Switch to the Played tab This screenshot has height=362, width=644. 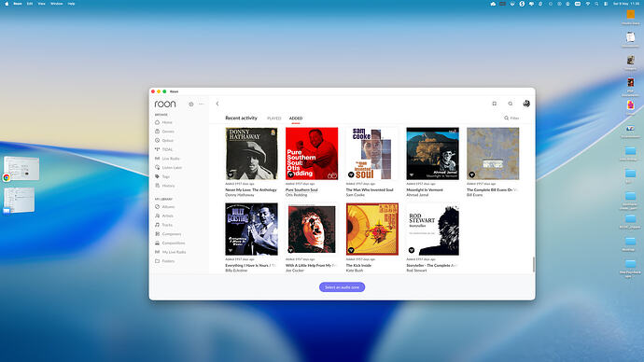pos(274,118)
